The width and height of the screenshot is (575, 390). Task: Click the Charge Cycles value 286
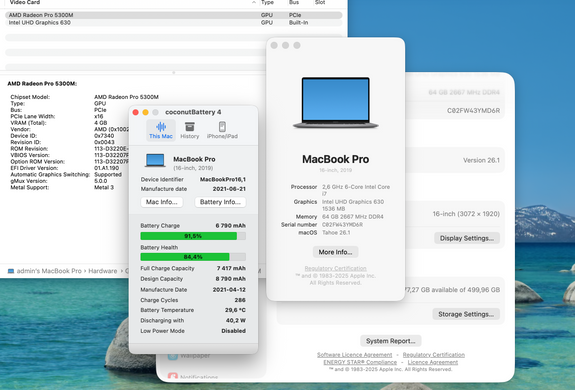pyautogui.click(x=240, y=300)
